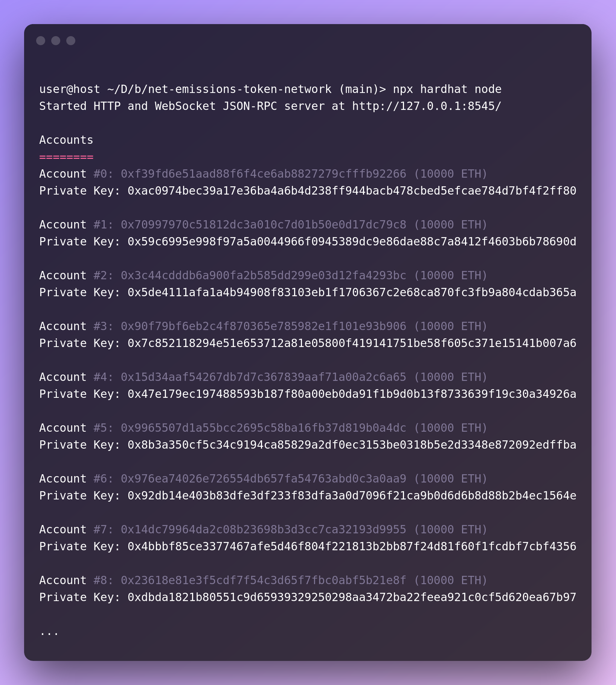Image resolution: width=616 pixels, height=685 pixels.
Task: Click the middle gray window dot
Action: [x=56, y=41]
